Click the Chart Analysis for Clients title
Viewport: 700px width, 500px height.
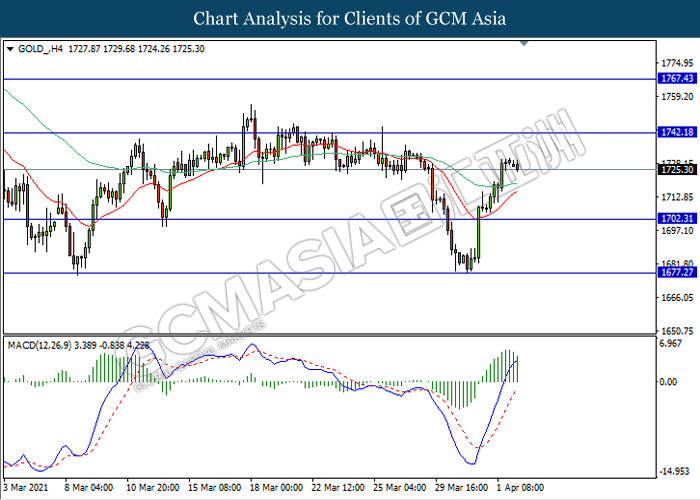tap(350, 19)
